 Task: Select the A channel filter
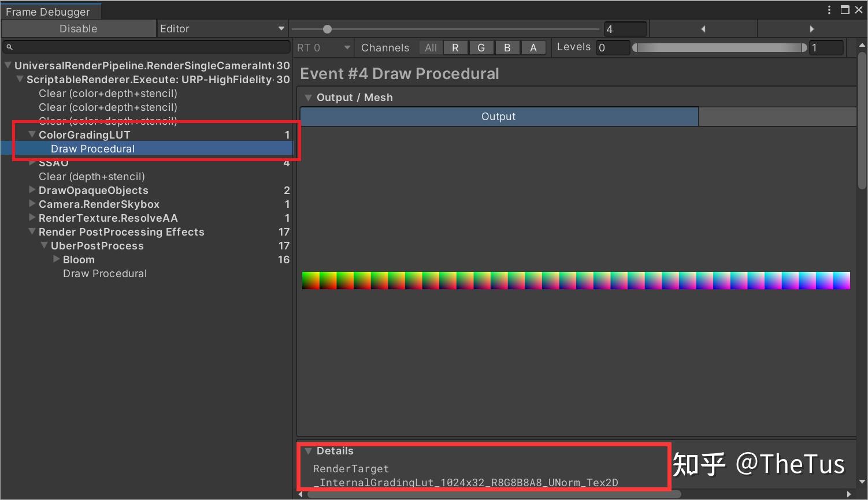[533, 47]
